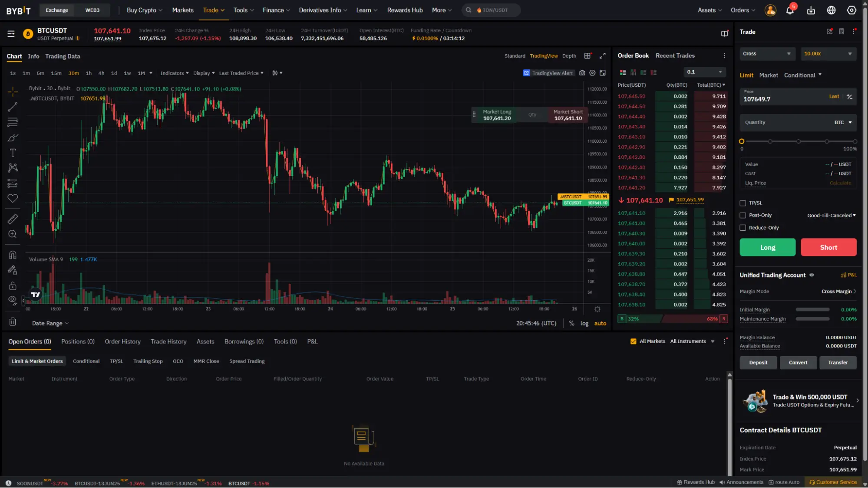The image size is (868, 488).
Task: Open the Last Traded Price dropdown
Action: coord(241,73)
